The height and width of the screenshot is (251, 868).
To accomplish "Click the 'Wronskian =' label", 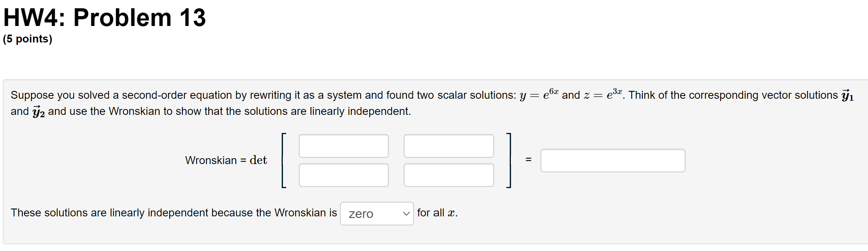I will [216, 161].
